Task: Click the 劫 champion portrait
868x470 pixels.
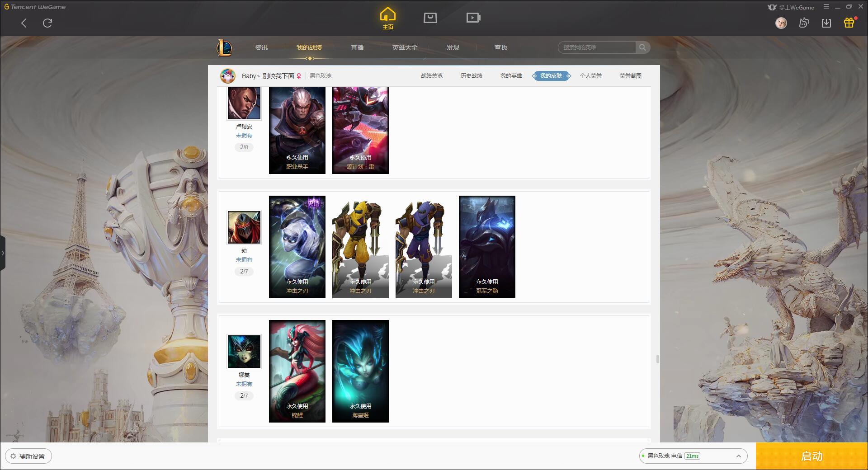Action: 244,227
